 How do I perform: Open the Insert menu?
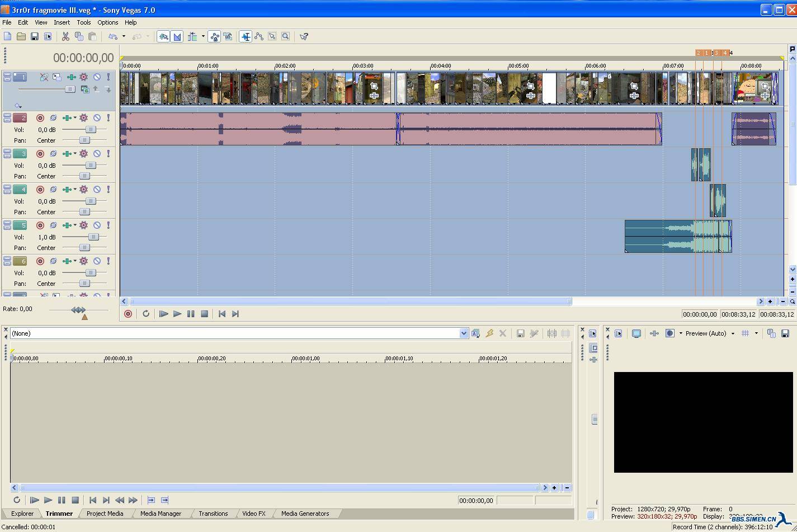click(62, 22)
